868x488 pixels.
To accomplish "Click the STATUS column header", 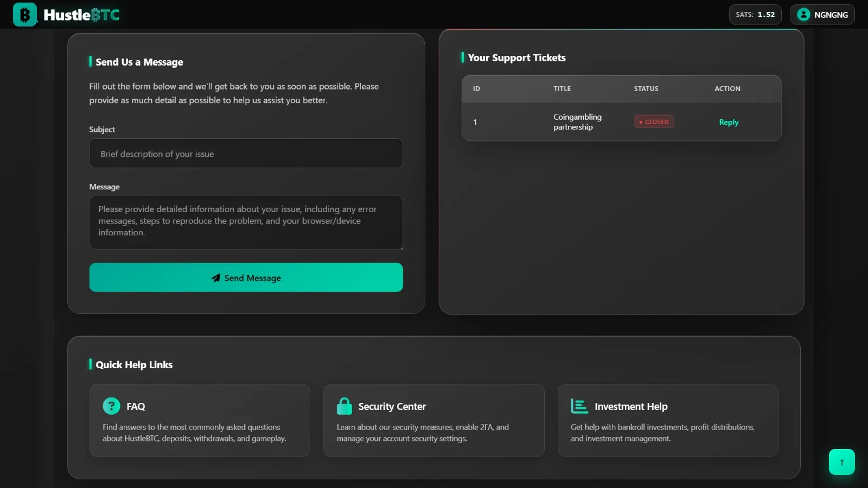I will tap(646, 88).
